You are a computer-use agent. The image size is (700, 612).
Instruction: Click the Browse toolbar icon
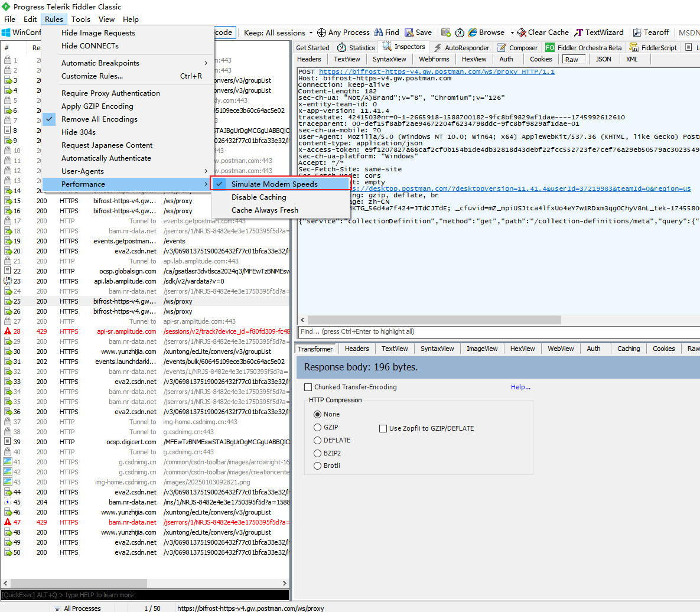(473, 32)
